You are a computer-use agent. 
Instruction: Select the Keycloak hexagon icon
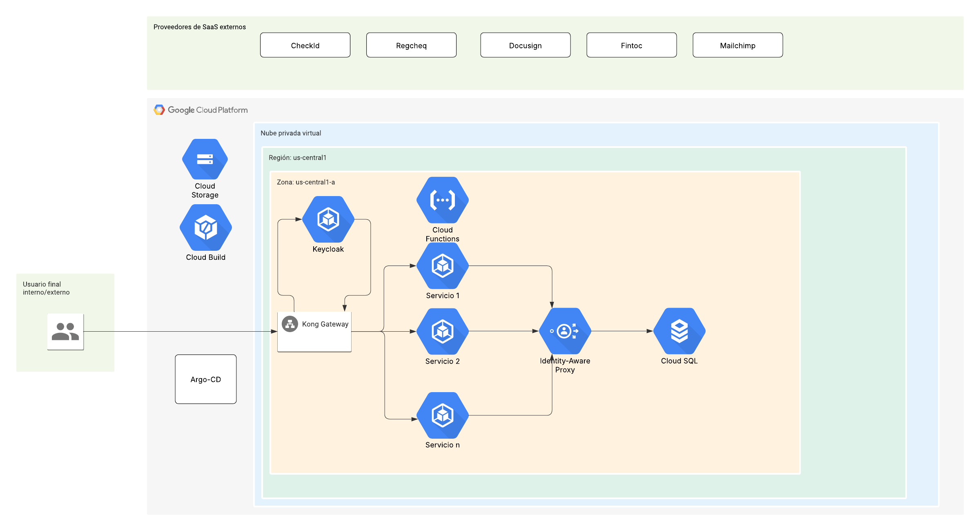(x=328, y=219)
